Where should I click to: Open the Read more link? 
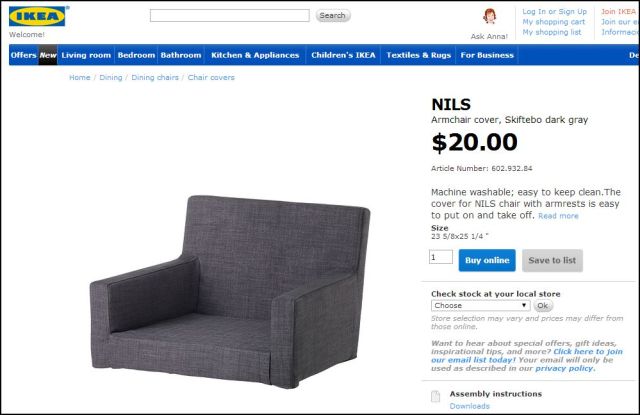558,216
